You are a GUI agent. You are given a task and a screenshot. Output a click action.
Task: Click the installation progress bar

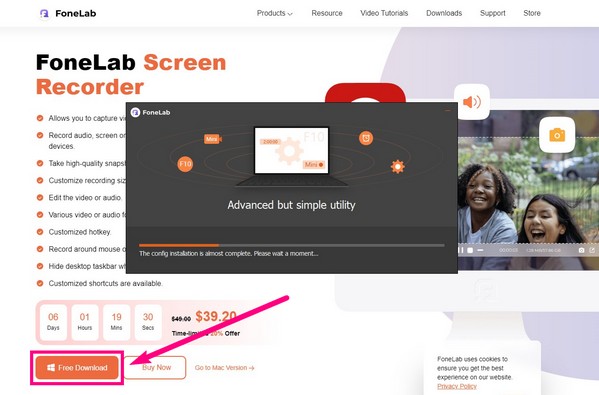point(291,245)
